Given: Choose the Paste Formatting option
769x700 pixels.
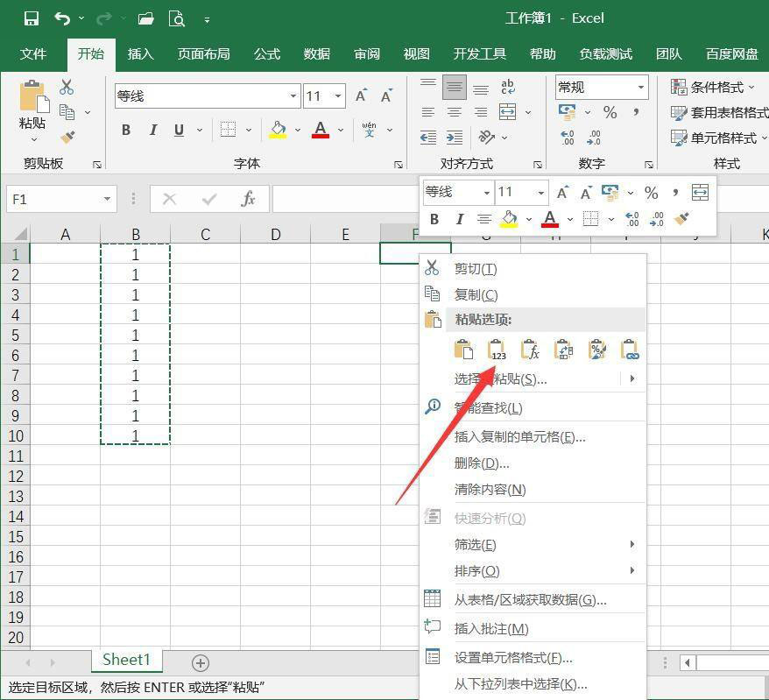Looking at the screenshot, I should (596, 350).
